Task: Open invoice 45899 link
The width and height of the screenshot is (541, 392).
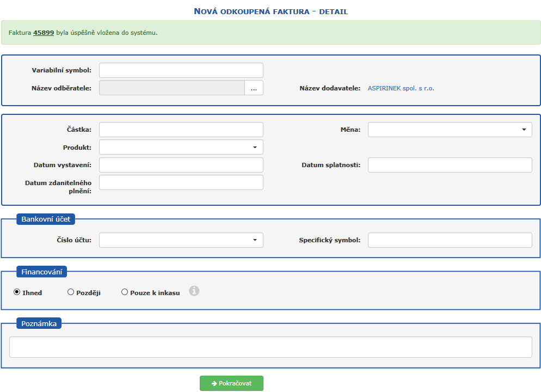Action: (x=44, y=33)
